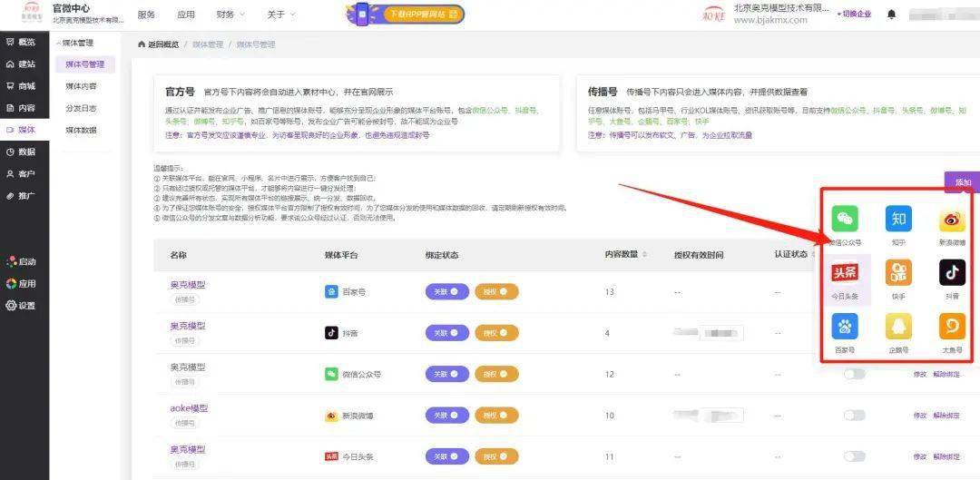This screenshot has width=980, height=480.
Task: Click the 抖音 platform icon in the table
Action: [x=331, y=332]
